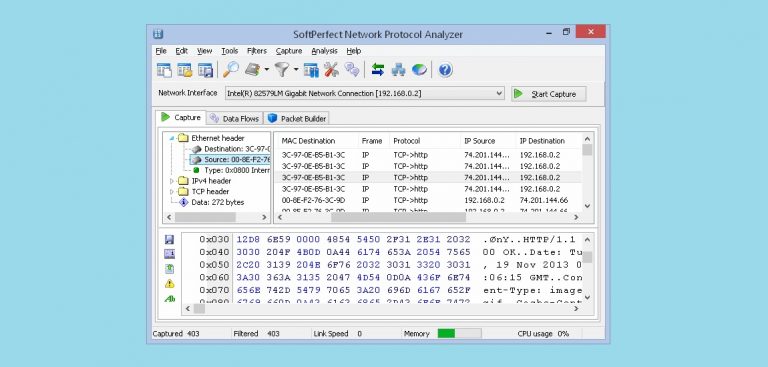Click the packet list horizontal scrollbar thumb
Image resolution: width=768 pixels, height=367 pixels.
(x=398, y=217)
